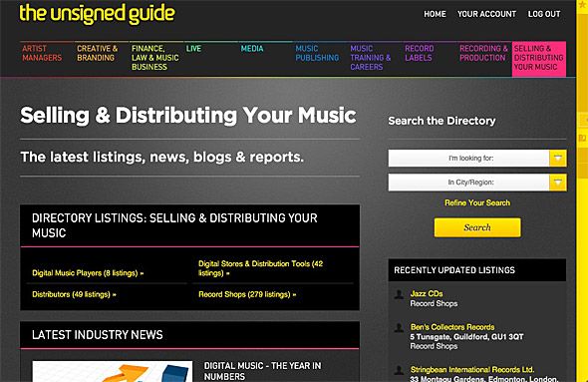Open Distributors (49 listings) link
The image size is (588, 382).
pos(74,294)
